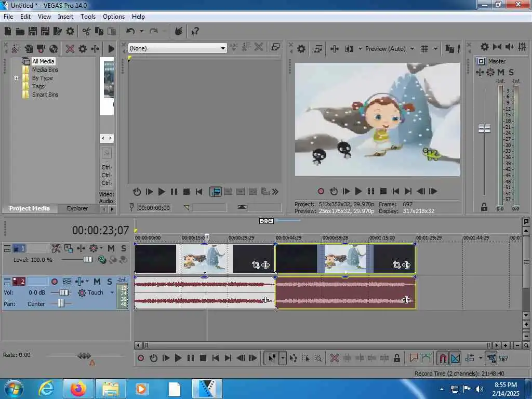Toggle Master bus Mute
The width and height of the screenshot is (532, 399).
(x=501, y=72)
